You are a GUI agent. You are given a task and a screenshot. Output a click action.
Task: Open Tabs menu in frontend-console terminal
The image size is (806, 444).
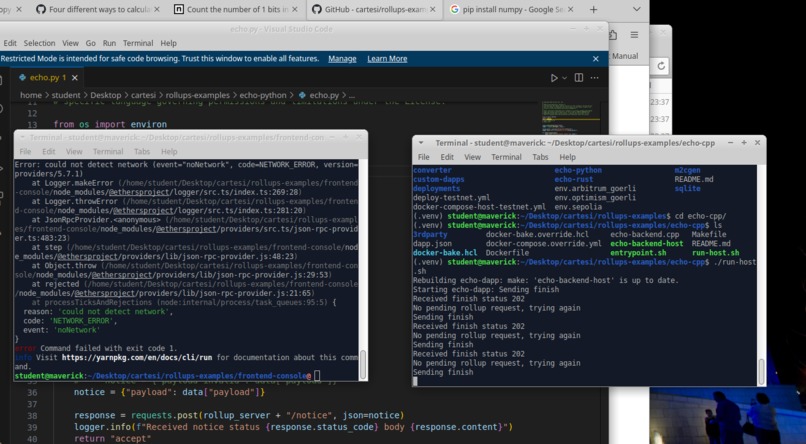coord(142,152)
